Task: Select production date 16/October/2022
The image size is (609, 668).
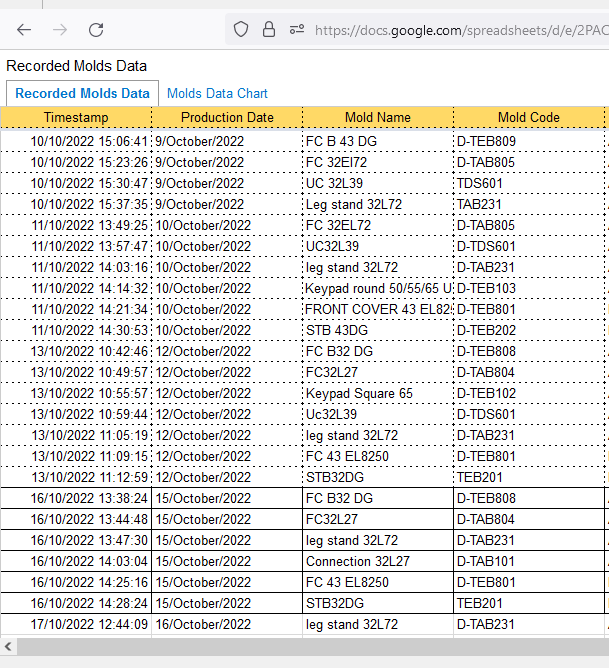Action: (x=227, y=624)
